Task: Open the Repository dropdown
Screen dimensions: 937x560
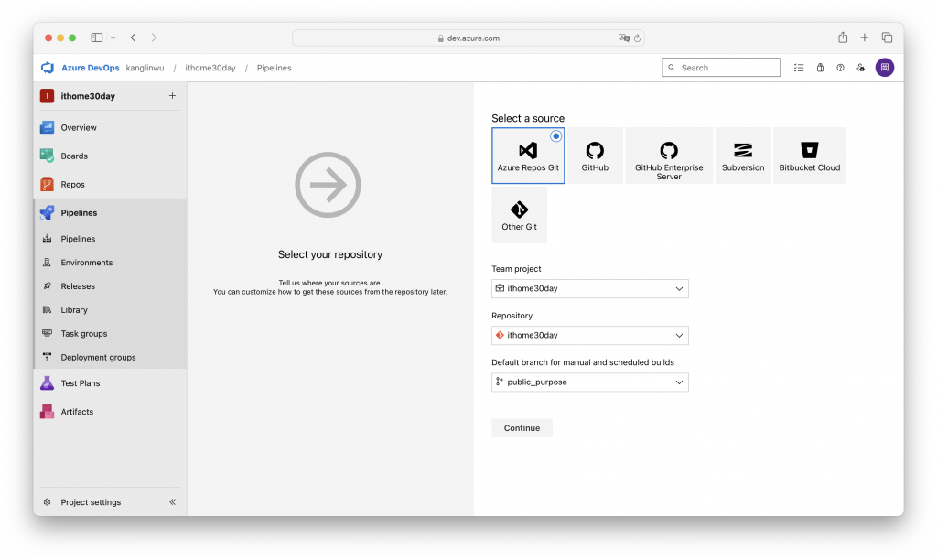Action: (590, 335)
